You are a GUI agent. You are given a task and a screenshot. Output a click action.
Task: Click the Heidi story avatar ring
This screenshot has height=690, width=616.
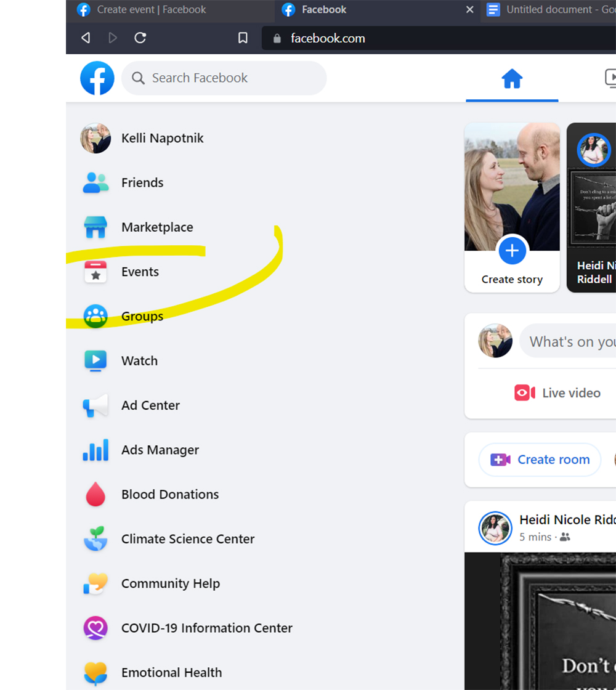(594, 150)
